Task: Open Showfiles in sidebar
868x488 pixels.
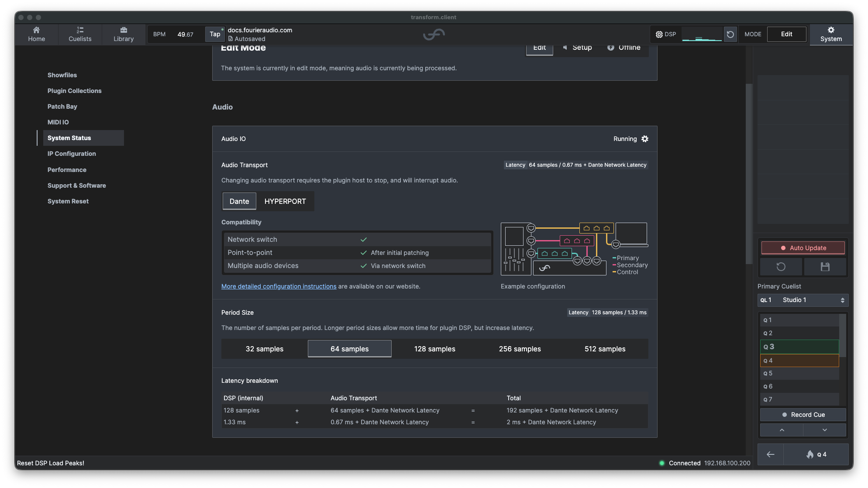Action: click(62, 75)
